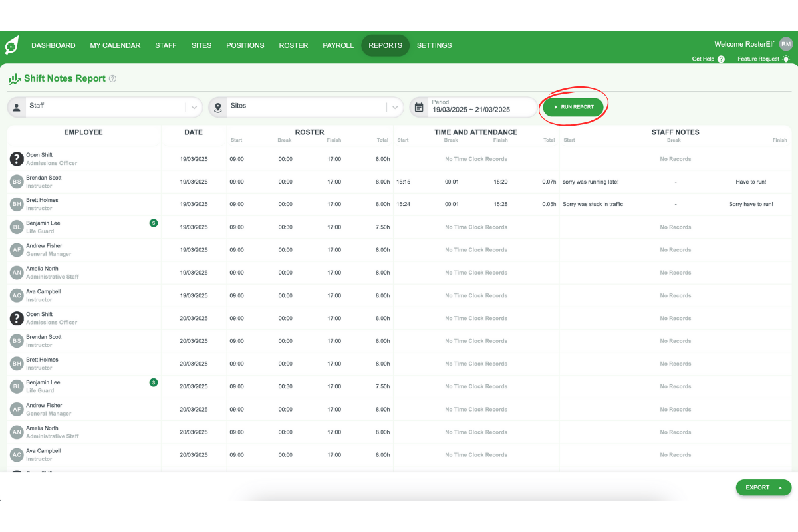Screen dimensions: 798x532
Task: Click the Period date range field
Action: (472, 106)
